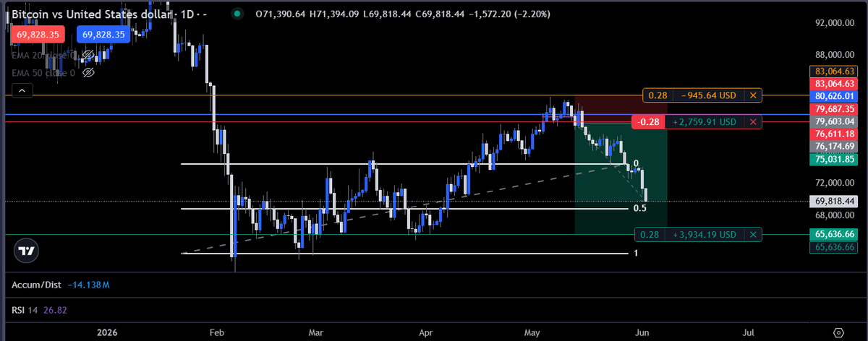The height and width of the screenshot is (341, 868).
Task: Click the 88,000.00 price scale value
Action: click(x=835, y=55)
